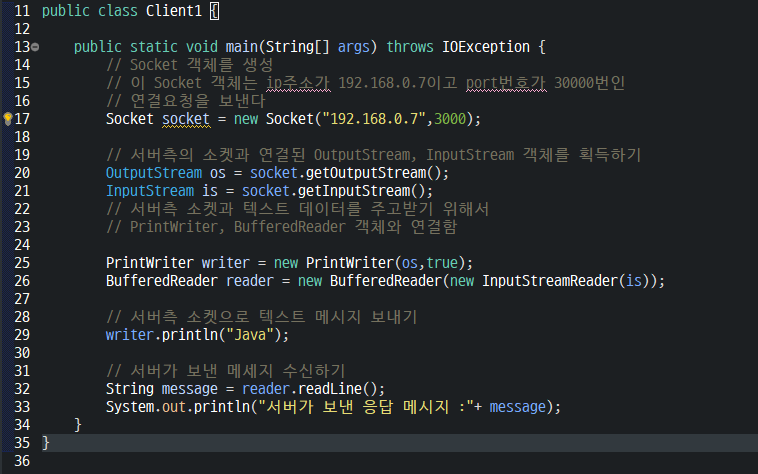
Task: Click the reader variable declaration on line 26
Action: [x=249, y=281]
